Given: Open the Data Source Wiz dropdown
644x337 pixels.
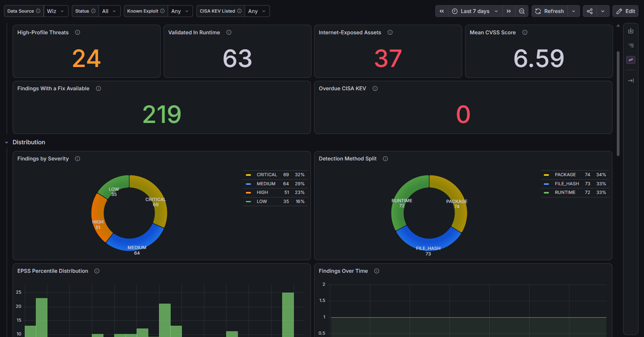Looking at the screenshot, I should click(x=56, y=11).
